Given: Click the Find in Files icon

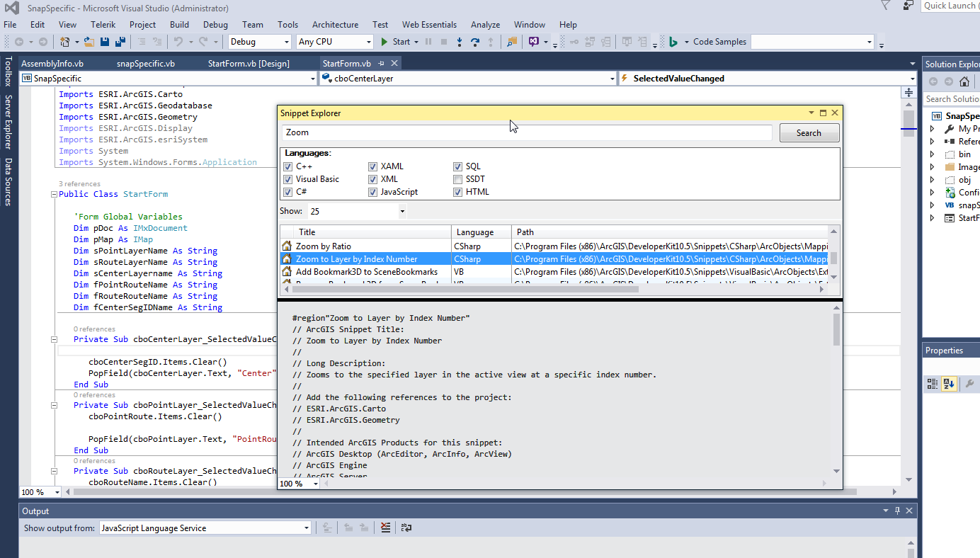Looking at the screenshot, I should (x=512, y=42).
